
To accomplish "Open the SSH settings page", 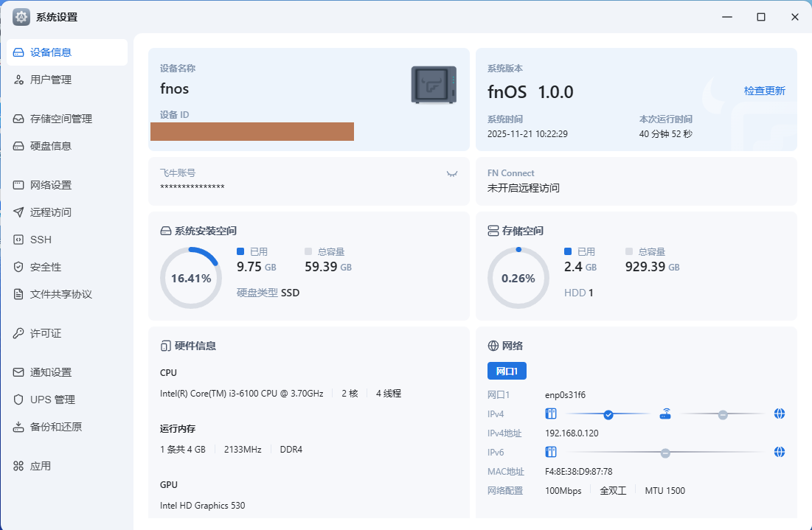I will click(41, 240).
